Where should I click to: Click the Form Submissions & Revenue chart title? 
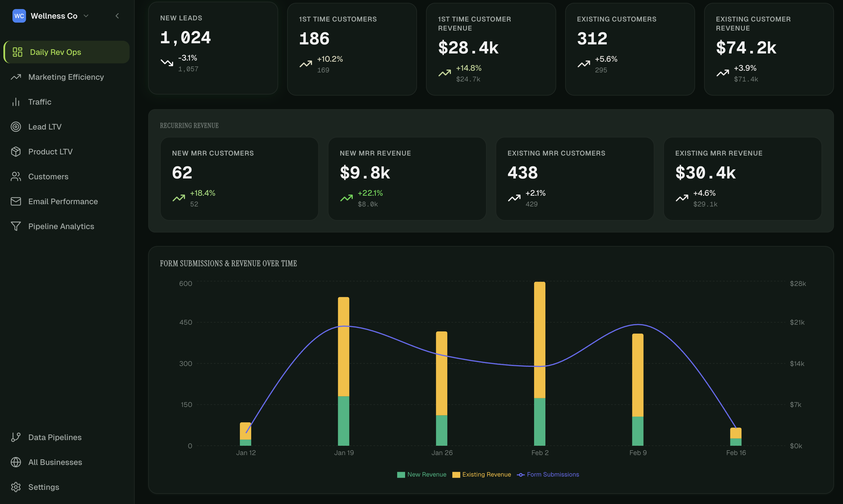click(228, 264)
